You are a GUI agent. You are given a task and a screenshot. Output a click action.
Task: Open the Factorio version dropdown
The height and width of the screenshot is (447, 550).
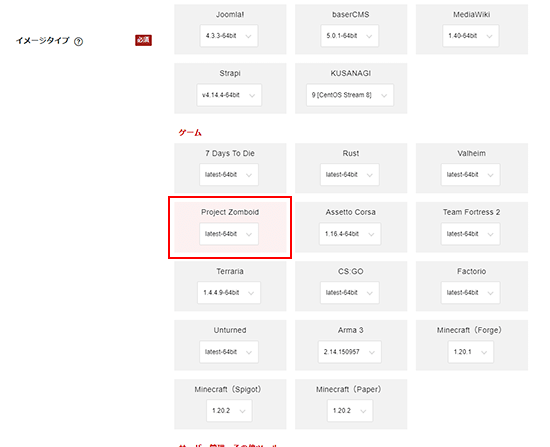470,292
